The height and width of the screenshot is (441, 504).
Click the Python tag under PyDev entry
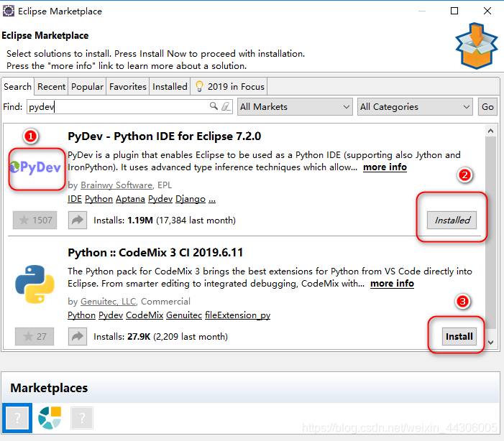click(x=98, y=199)
